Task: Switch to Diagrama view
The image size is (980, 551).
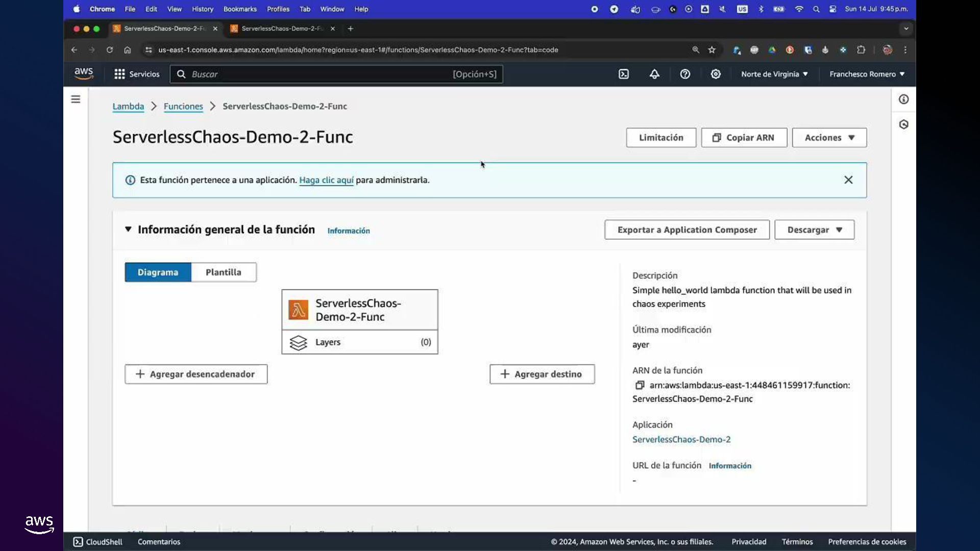Action: tap(158, 272)
